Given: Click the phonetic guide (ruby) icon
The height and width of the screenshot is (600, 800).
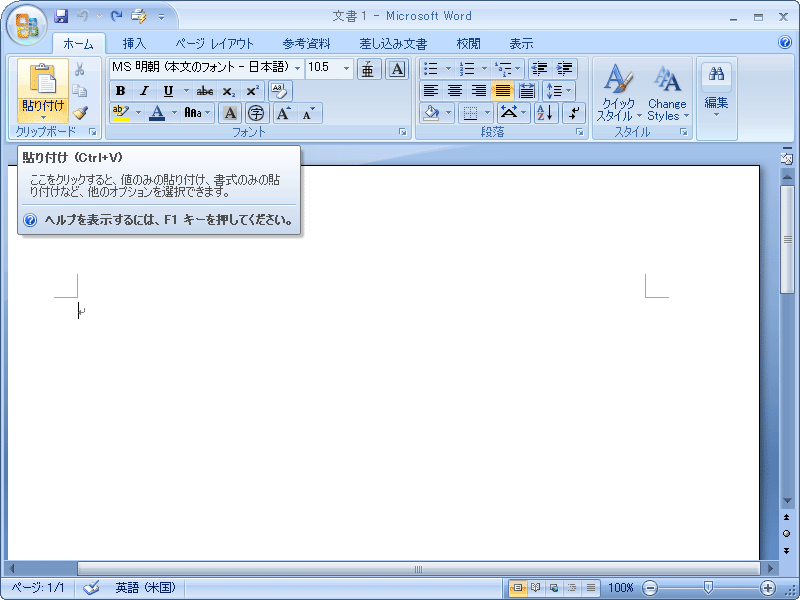Looking at the screenshot, I should click(368, 69).
